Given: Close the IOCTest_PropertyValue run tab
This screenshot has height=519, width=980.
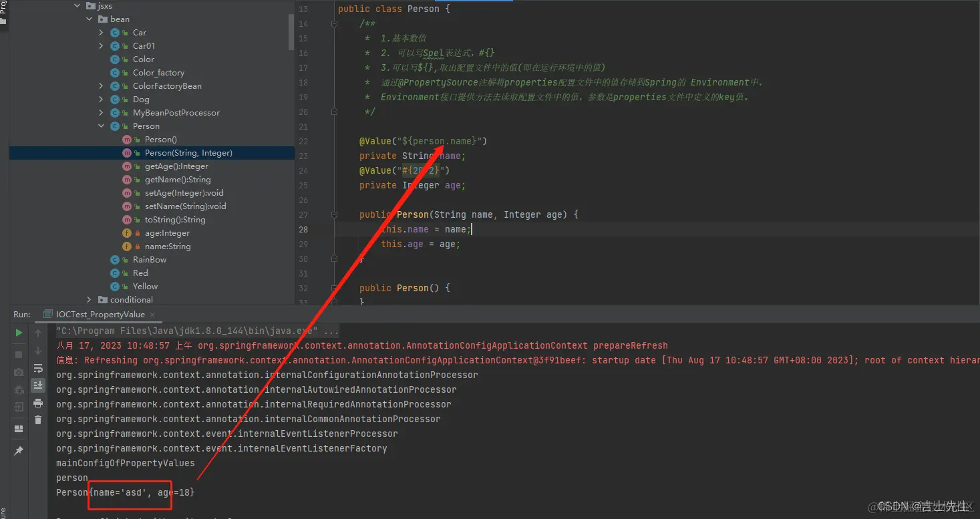Looking at the screenshot, I should pos(152,315).
